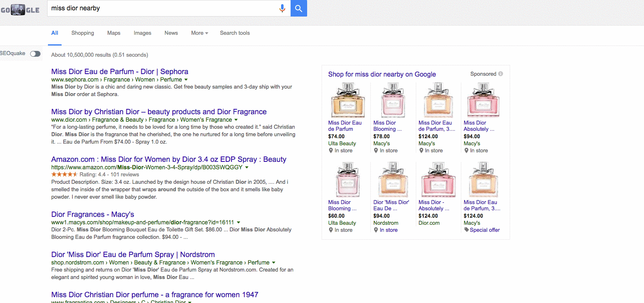
Task: Click the Amazon rating stars
Action: pos(64,175)
